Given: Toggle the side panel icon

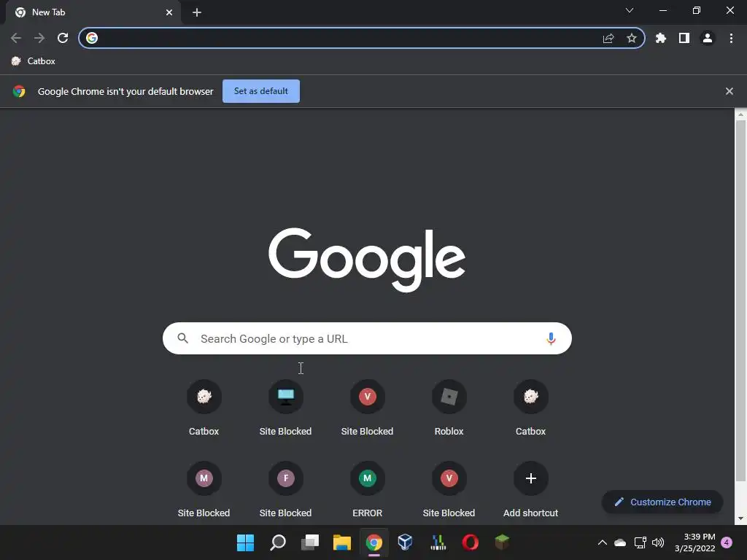Looking at the screenshot, I should (x=684, y=38).
